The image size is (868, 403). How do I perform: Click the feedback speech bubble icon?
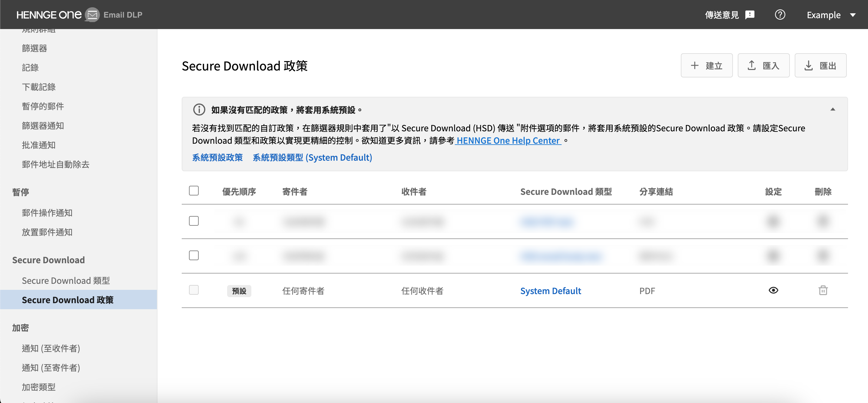[750, 15]
